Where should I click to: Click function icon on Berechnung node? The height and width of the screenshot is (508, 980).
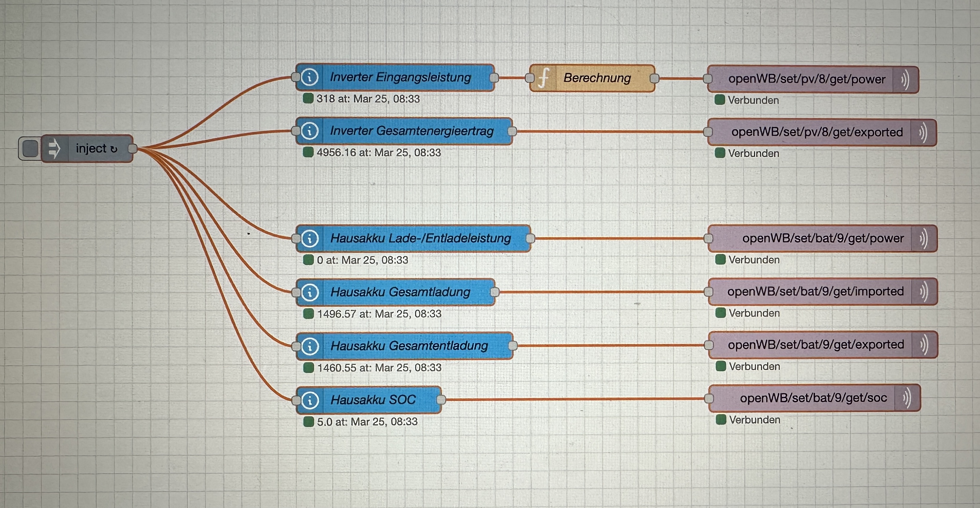pyautogui.click(x=544, y=78)
